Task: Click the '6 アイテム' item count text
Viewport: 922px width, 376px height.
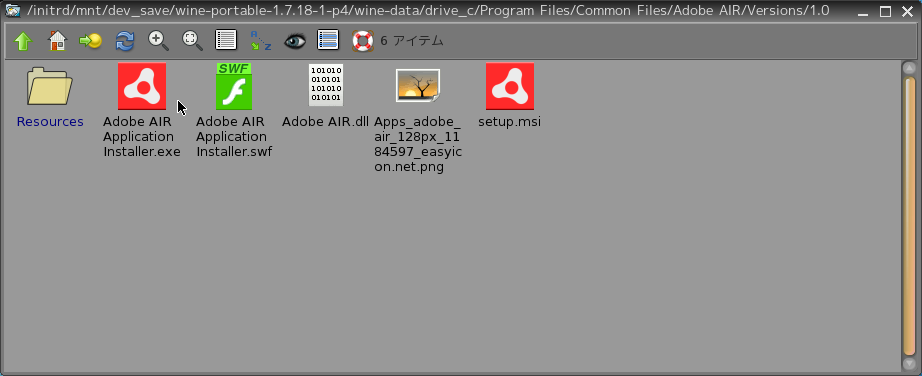Action: (x=412, y=41)
